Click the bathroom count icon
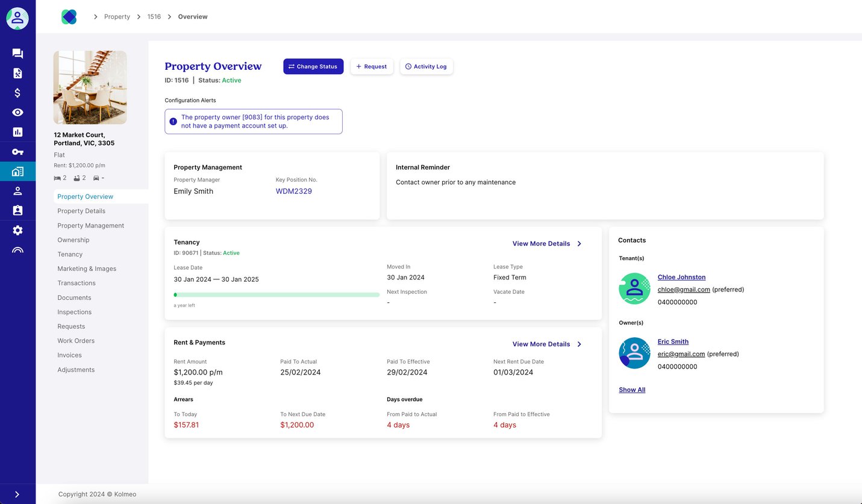 click(x=77, y=178)
